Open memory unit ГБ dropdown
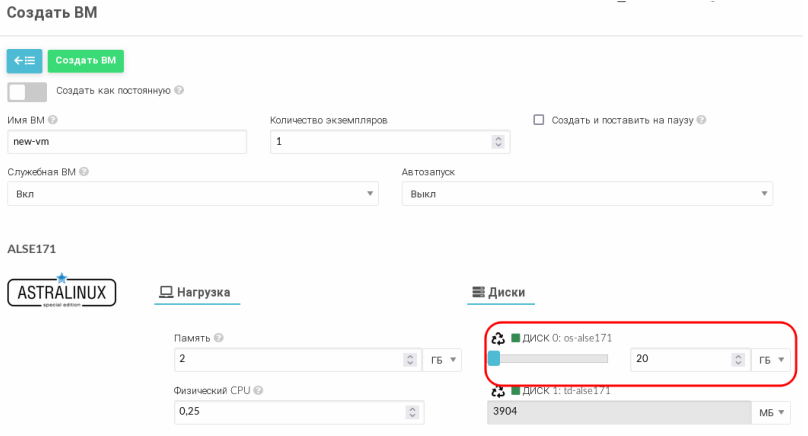Image resolution: width=808 pixels, height=436 pixels. tap(442, 360)
